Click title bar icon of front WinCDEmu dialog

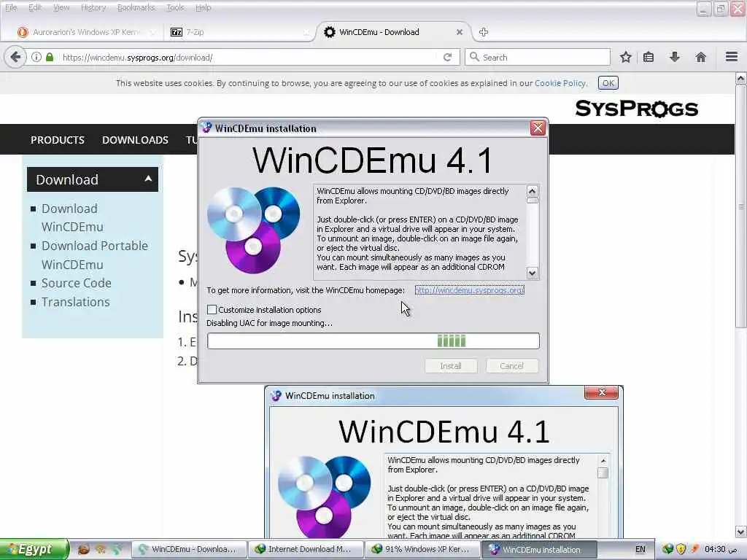click(x=206, y=128)
